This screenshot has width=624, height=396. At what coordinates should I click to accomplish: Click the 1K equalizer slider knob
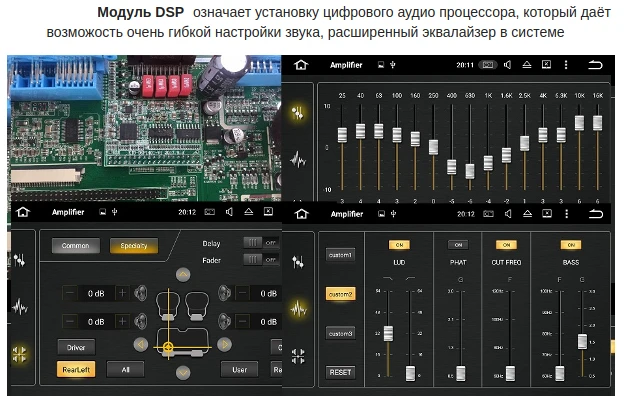[x=488, y=163]
